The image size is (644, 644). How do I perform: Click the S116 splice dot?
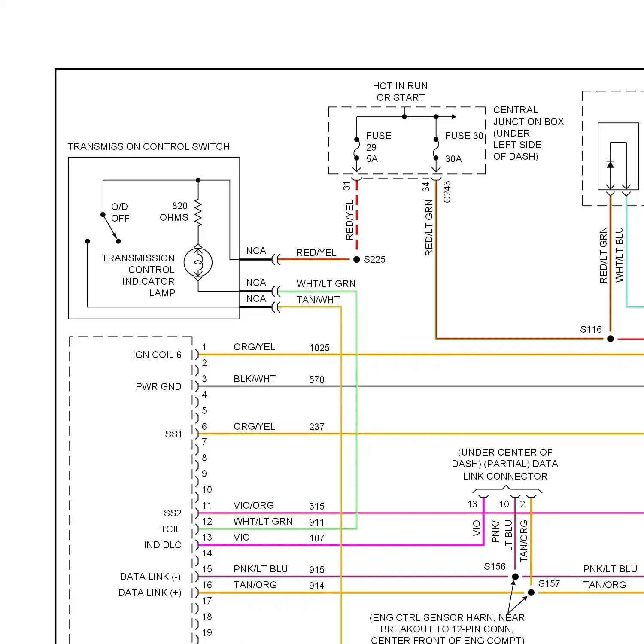[611, 339]
